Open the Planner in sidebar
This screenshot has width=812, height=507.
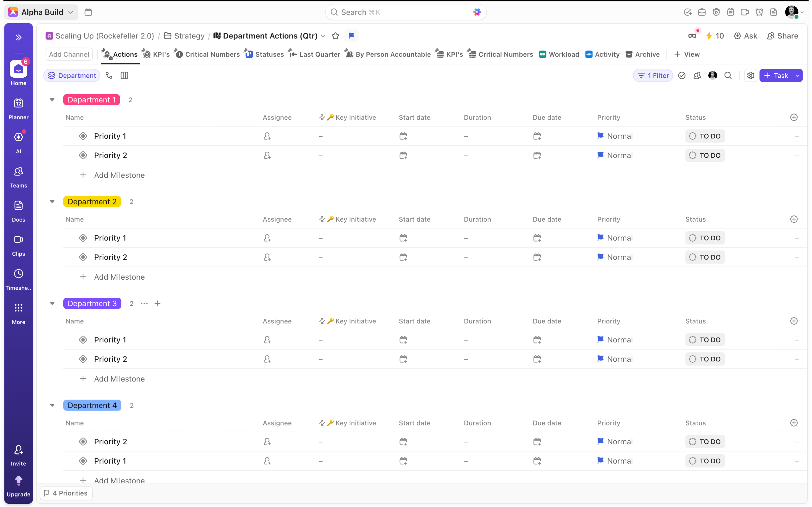[x=19, y=108]
